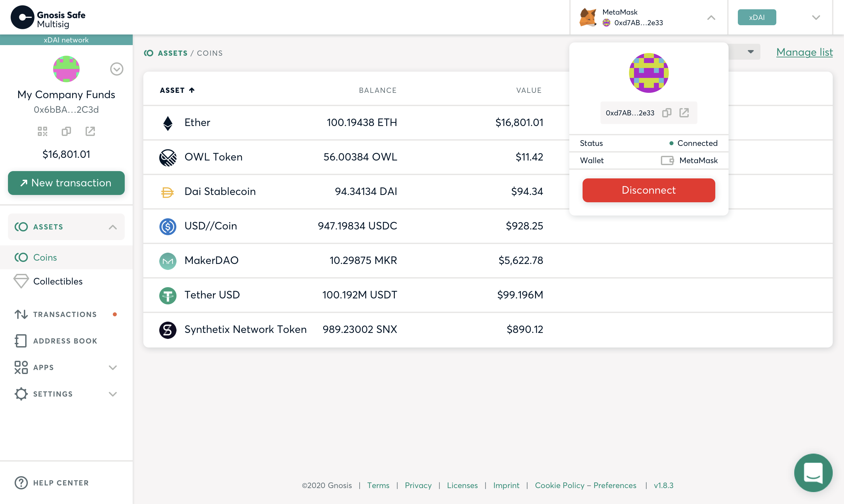Open the Licenses footer link
Viewport: 844px width, 504px height.
tap(462, 485)
